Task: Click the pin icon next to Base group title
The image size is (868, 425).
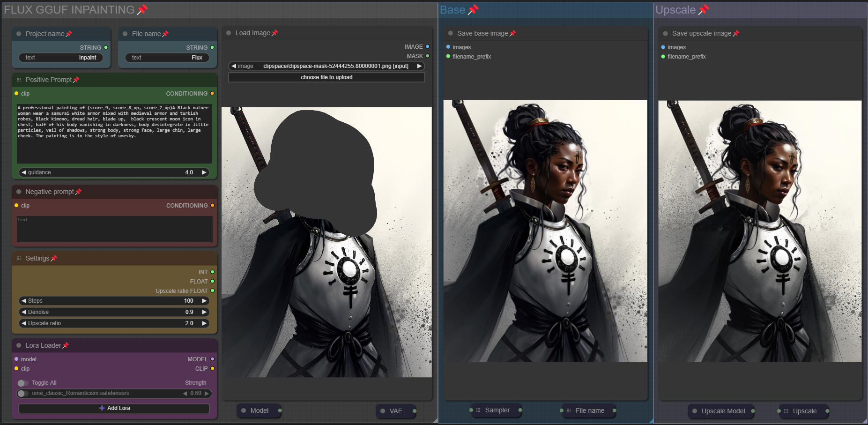Action: tap(473, 9)
